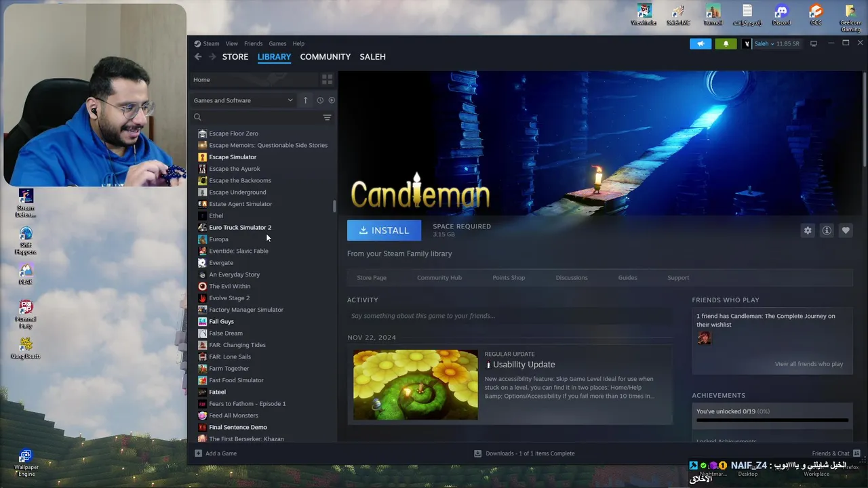Click the library search field
Viewport: 868px width, 488px height.
pos(256,117)
